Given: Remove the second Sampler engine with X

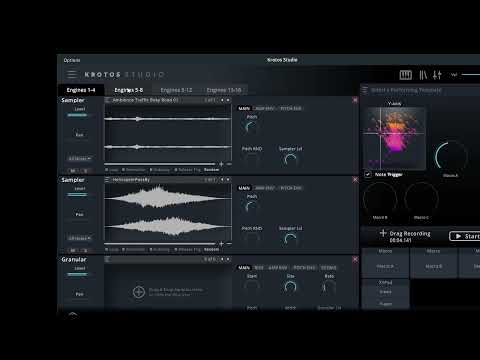Looking at the screenshot, I should (355, 180).
